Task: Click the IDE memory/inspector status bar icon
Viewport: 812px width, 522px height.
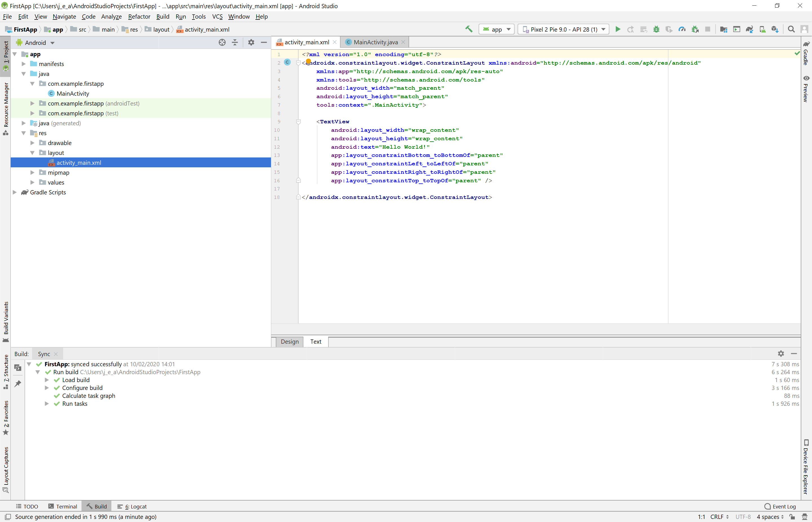Action: pos(805,517)
